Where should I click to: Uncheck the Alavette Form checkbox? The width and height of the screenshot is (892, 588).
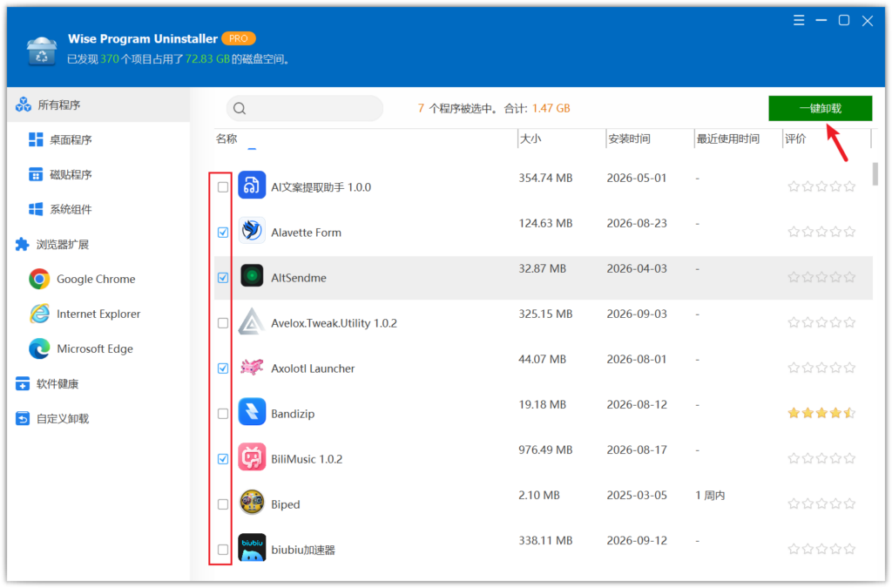(223, 233)
